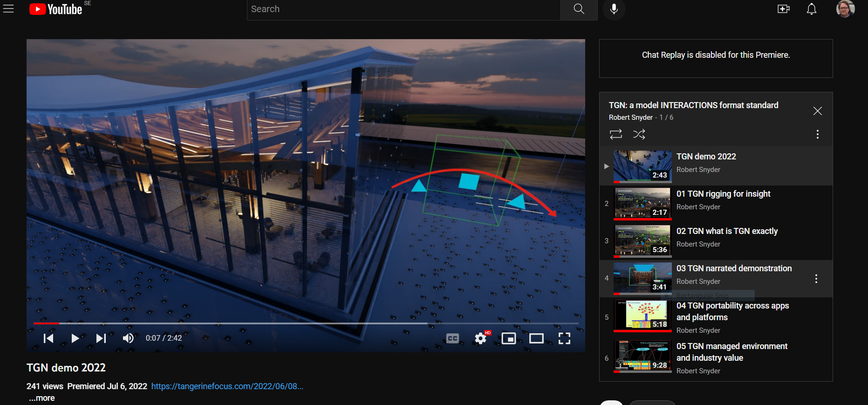Play the paused video
The height and width of the screenshot is (405, 868).
coord(75,338)
